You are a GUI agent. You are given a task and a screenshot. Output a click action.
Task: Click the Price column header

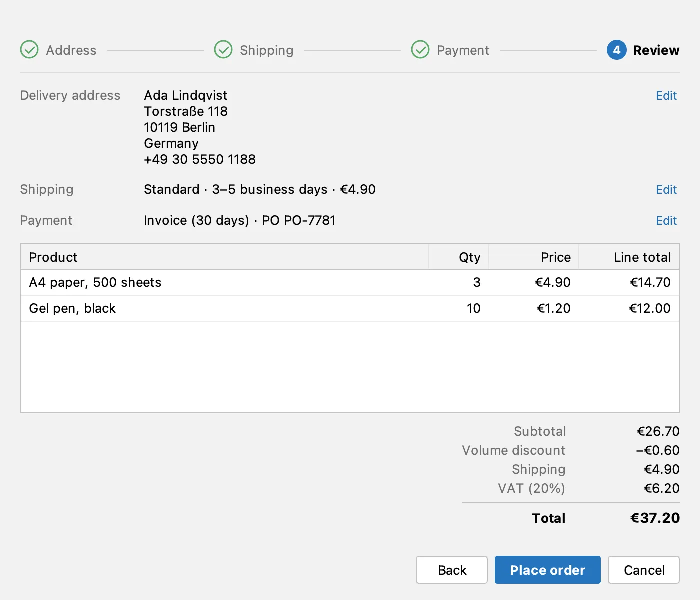[533, 257]
